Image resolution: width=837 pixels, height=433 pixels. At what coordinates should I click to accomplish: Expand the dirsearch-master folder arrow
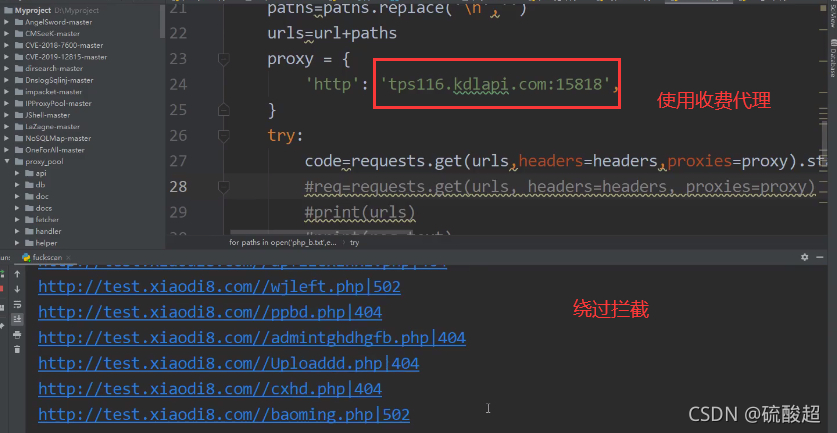coord(7,68)
